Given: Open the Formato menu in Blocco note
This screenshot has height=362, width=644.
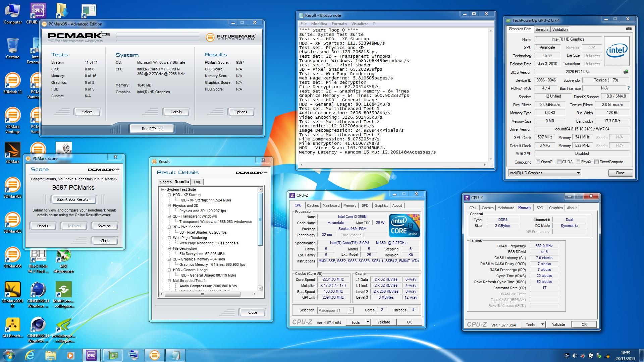Looking at the screenshot, I should [339, 24].
